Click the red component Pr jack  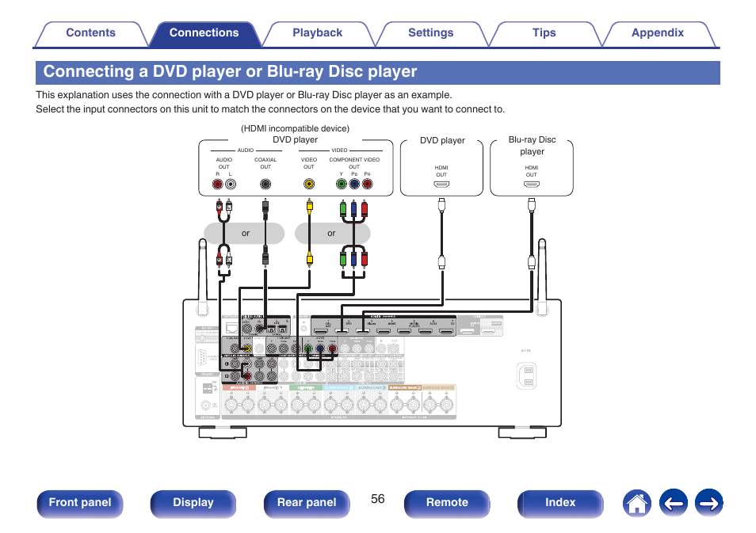click(368, 184)
